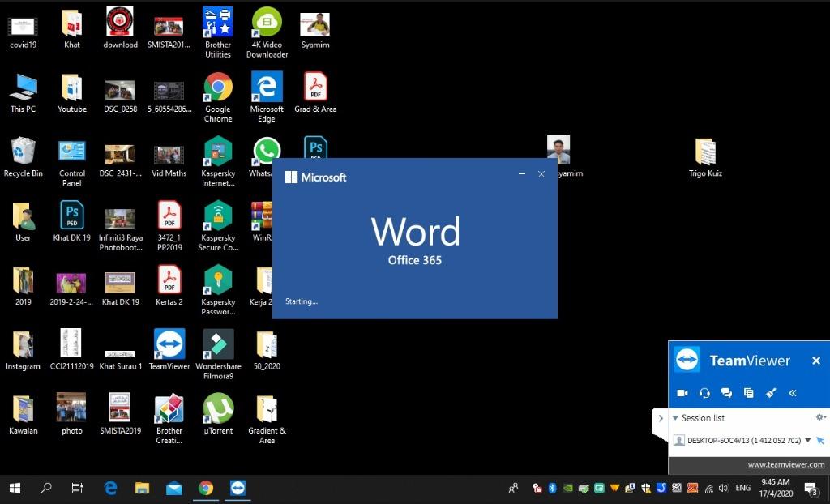The width and height of the screenshot is (830, 504).
Task: Select the whiteboard brush icon in TeamViewer
Action: [771, 393]
